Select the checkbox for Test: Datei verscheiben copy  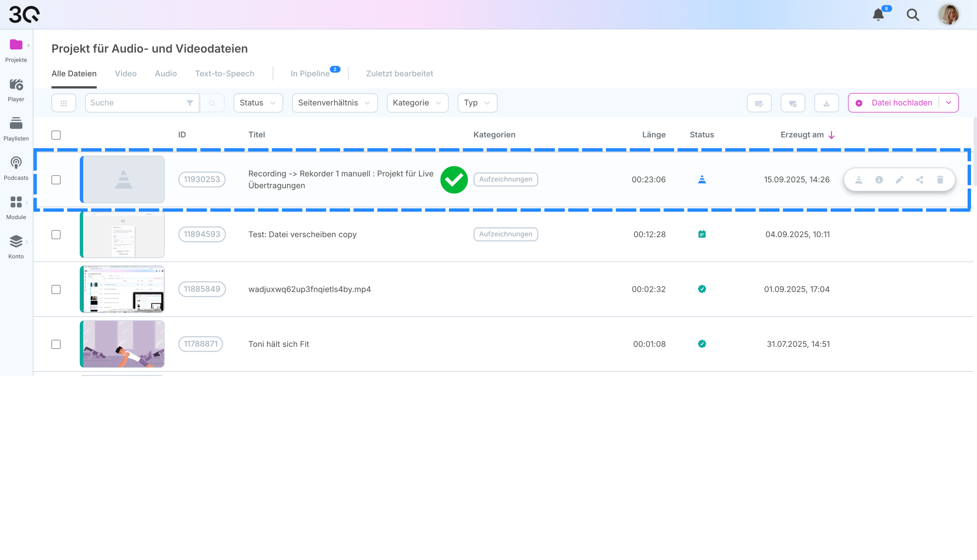(56, 235)
